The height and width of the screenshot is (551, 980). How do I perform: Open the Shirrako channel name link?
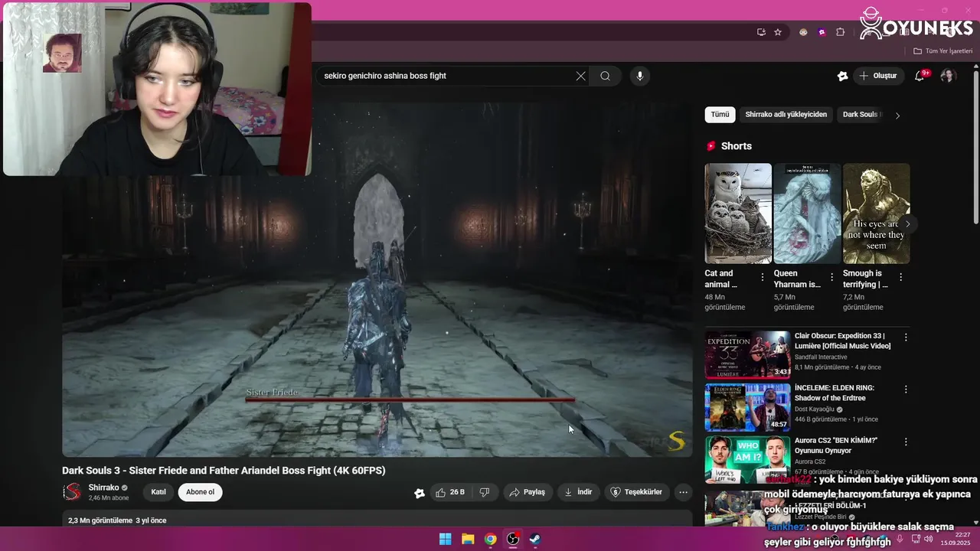point(103,487)
